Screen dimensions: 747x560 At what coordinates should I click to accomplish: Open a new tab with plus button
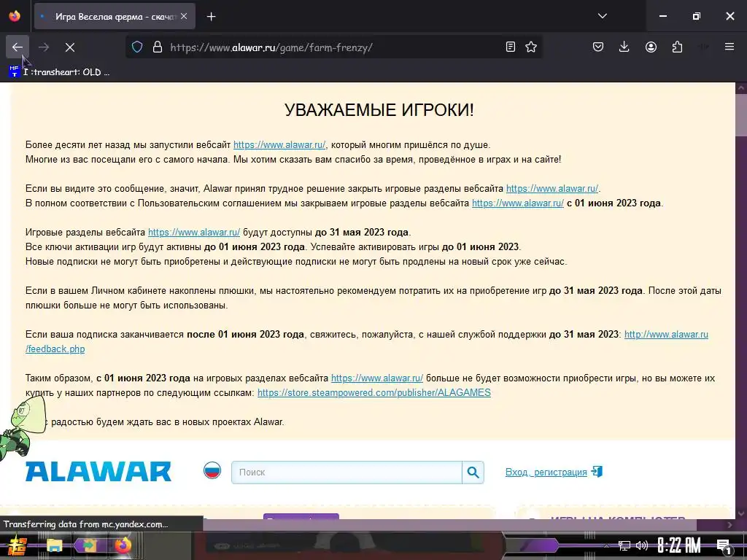[211, 17]
